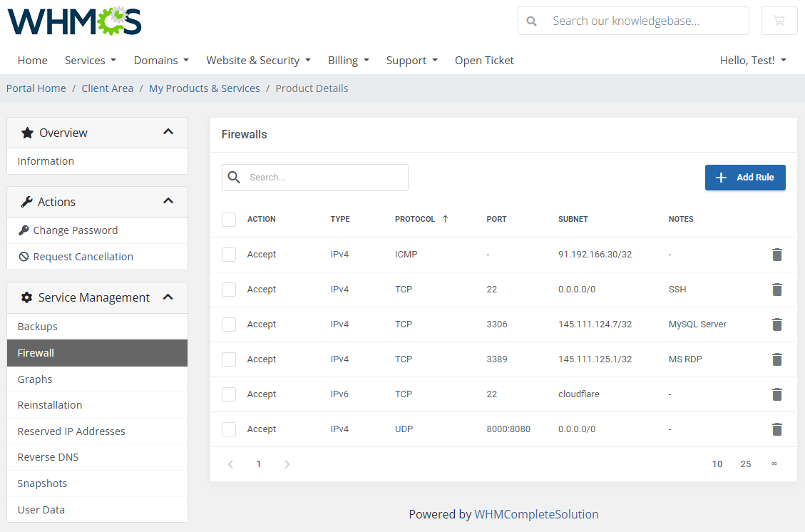This screenshot has width=805, height=532.
Task: Check the checkbox for the MS RDP rule
Action: tap(229, 359)
